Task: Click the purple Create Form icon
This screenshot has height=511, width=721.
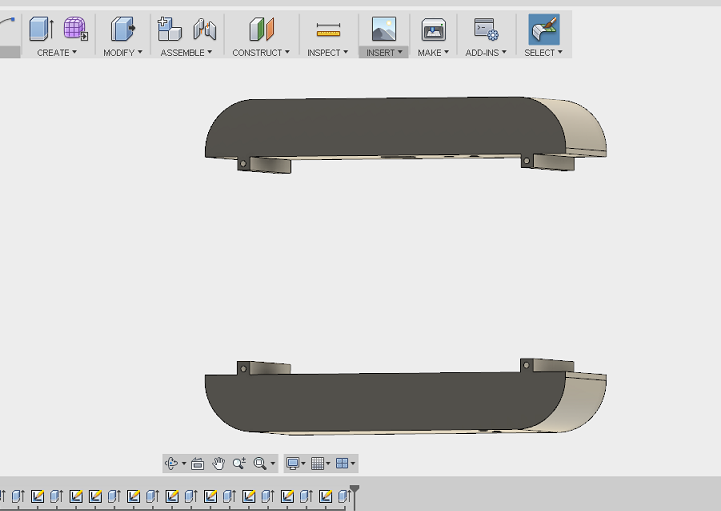Action: [75, 29]
